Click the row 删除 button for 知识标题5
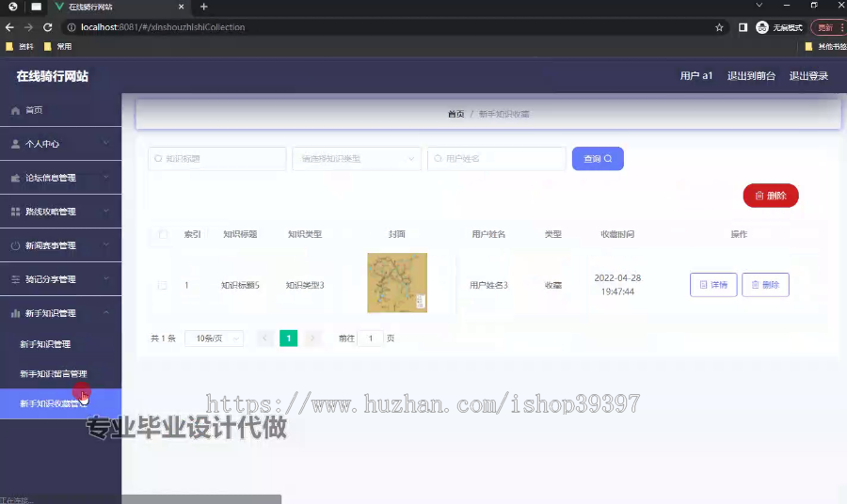Image resolution: width=847 pixels, height=504 pixels. coord(765,284)
